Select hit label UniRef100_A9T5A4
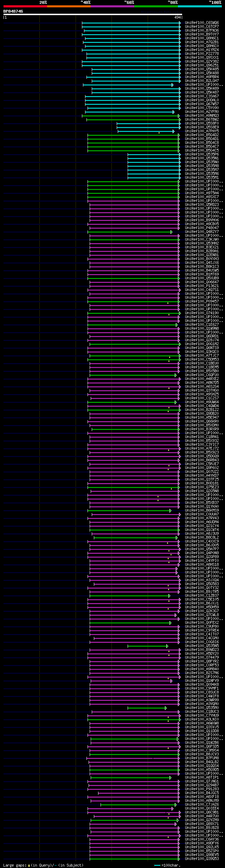The width and height of the screenshot is (225, 868). [x=202, y=193]
